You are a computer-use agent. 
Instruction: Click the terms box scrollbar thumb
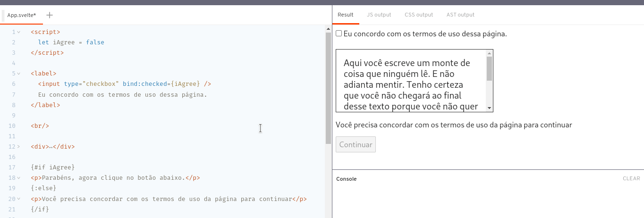coord(489,68)
